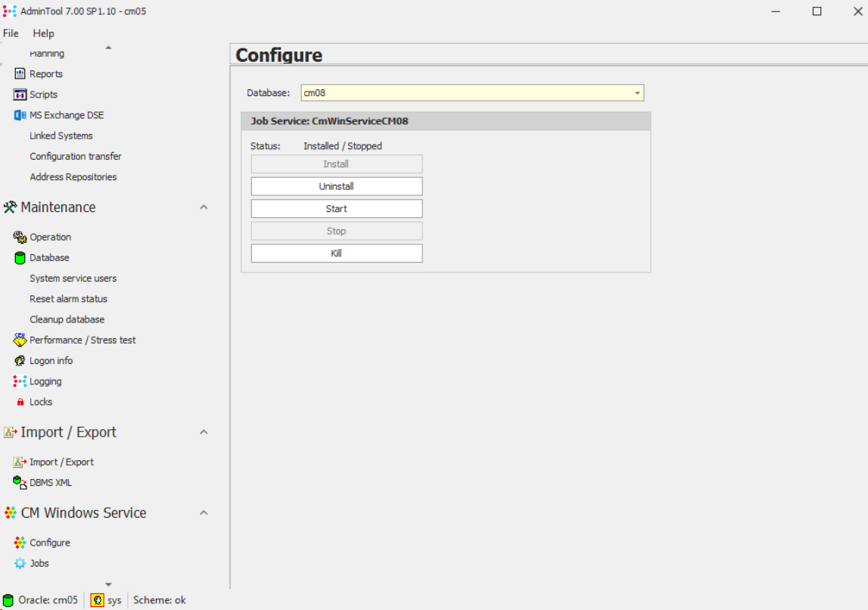Maximize the AdminTool window
Screen dimensions: 868x610
click(817, 11)
